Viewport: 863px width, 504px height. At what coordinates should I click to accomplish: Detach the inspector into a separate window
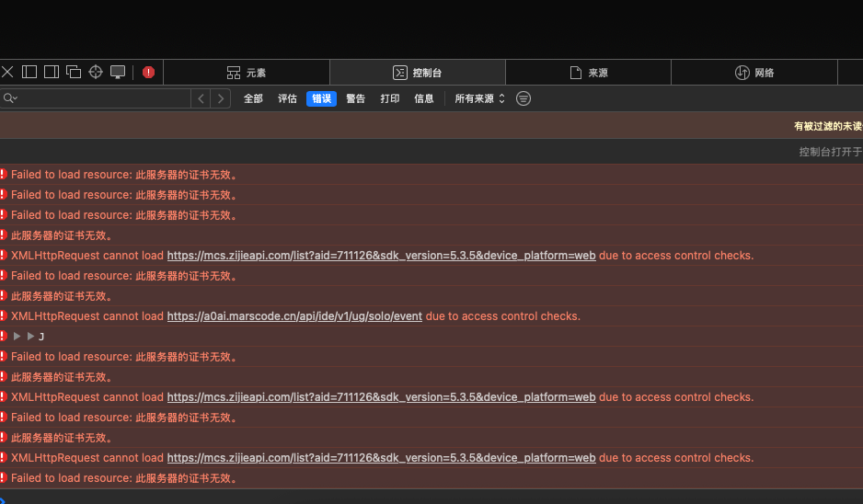pos(74,72)
